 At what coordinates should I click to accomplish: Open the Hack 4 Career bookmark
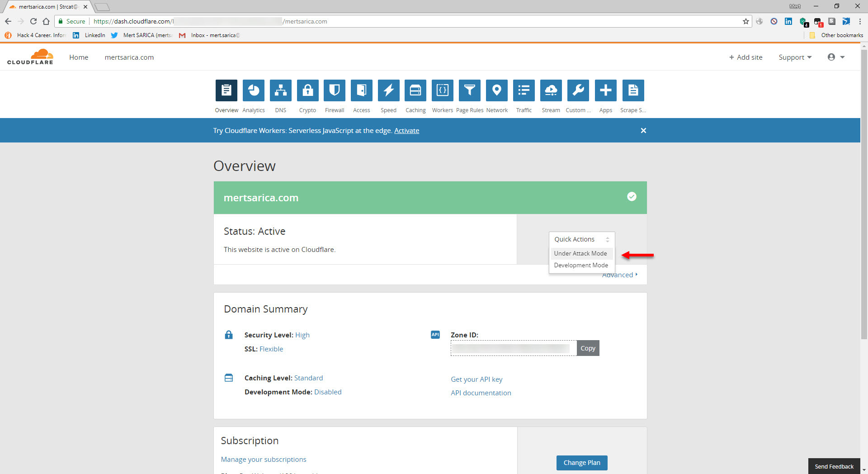pos(35,35)
